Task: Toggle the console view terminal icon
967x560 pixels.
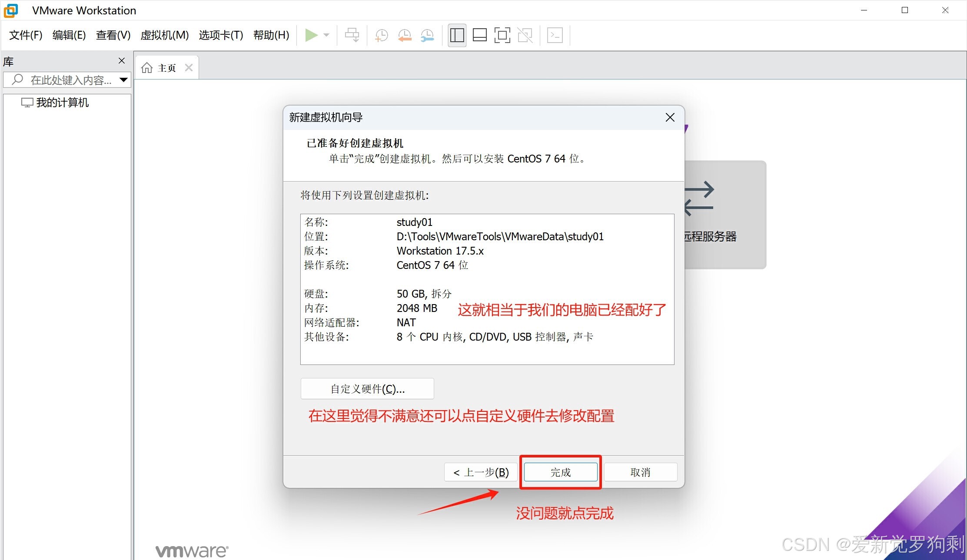Action: click(x=555, y=35)
